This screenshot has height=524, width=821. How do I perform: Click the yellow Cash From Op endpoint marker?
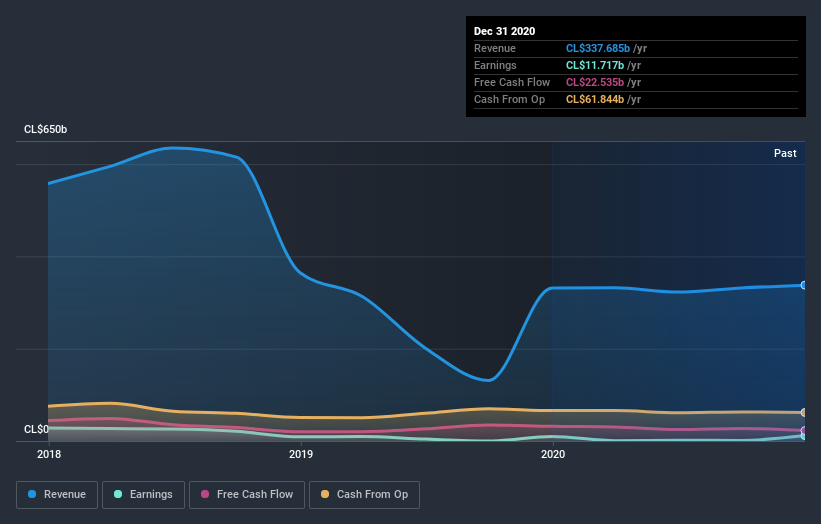(804, 412)
